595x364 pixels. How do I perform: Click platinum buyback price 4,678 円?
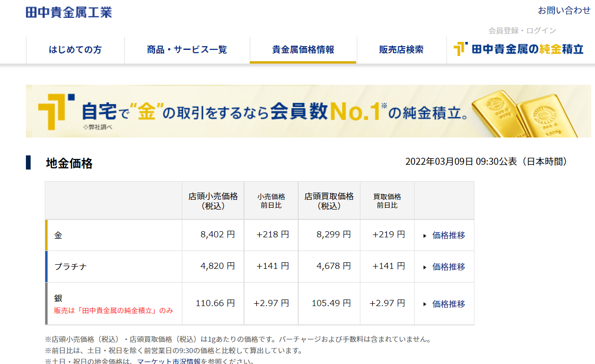[x=334, y=266]
